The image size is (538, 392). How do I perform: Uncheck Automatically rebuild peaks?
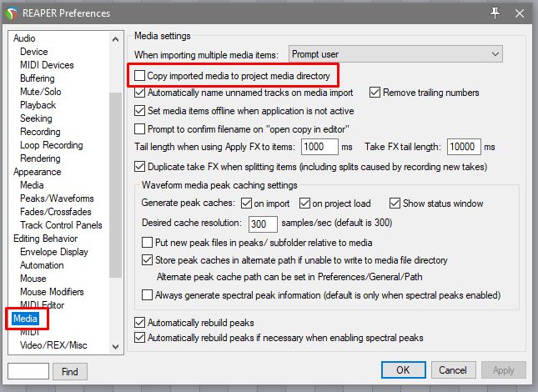click(x=139, y=323)
